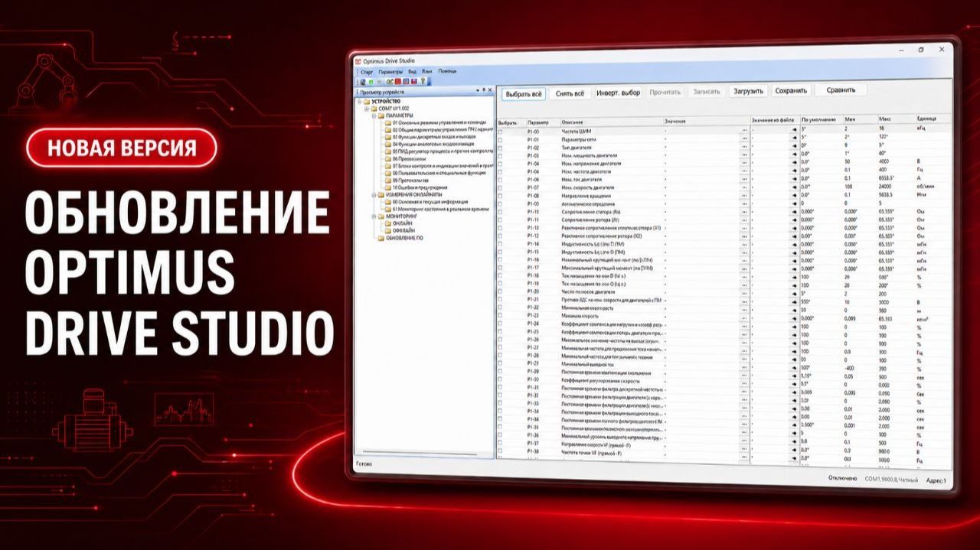980x550 pixels.
Task: Click the Отключено status bar entry
Action: [842, 478]
